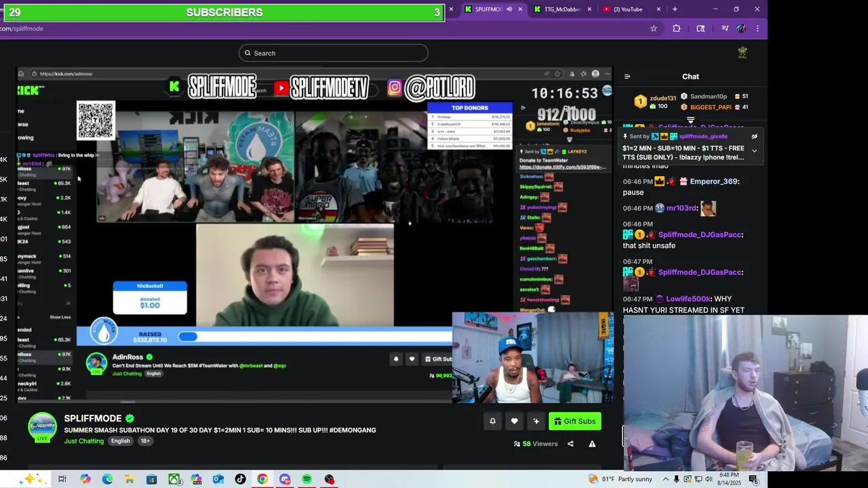The width and height of the screenshot is (868, 488).
Task: Click mr103rd username in chat
Action: coord(682,208)
